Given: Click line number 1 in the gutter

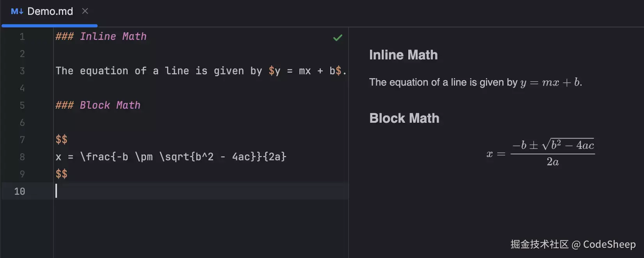Looking at the screenshot, I should tap(22, 37).
